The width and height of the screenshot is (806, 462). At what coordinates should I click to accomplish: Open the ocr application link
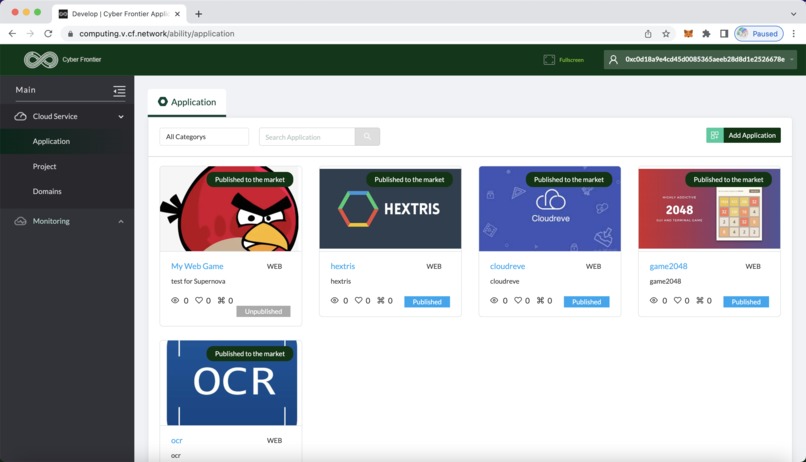click(x=176, y=440)
